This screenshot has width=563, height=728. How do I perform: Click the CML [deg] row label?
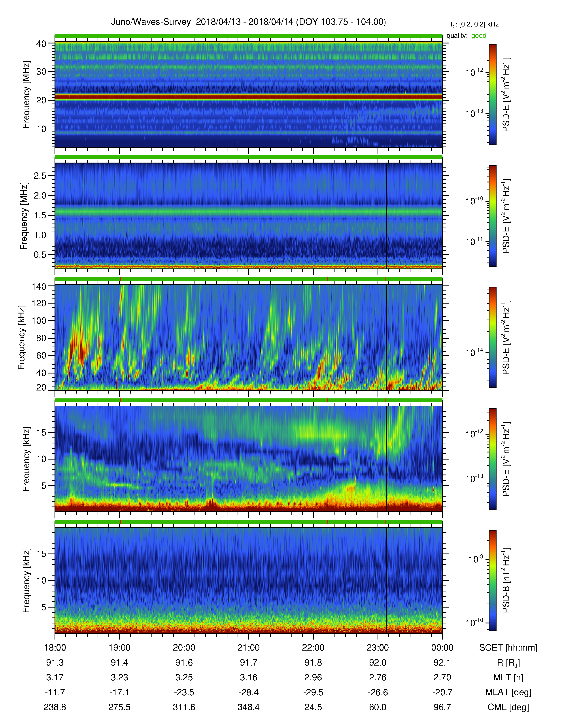click(508, 707)
